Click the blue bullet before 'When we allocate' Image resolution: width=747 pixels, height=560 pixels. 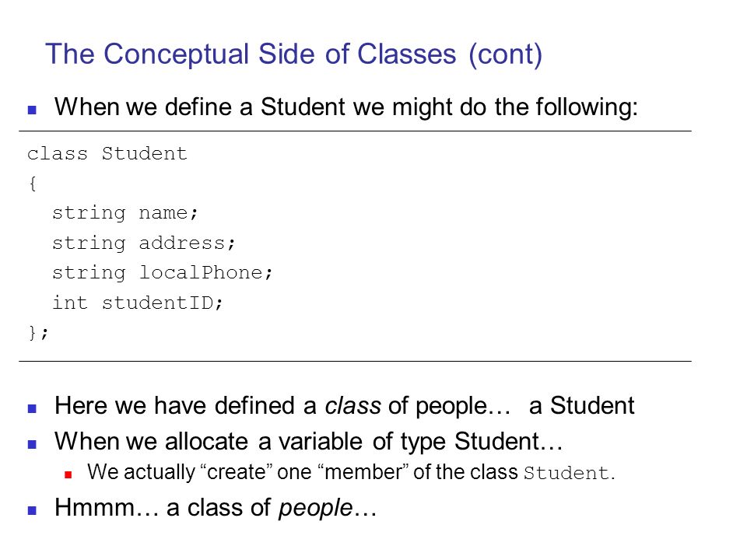coord(33,444)
